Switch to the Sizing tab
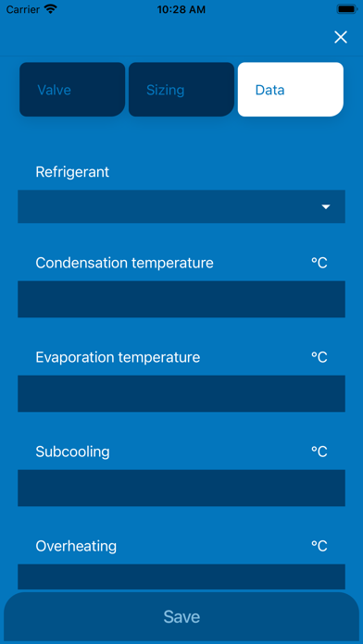This screenshot has width=363, height=644. [181, 90]
